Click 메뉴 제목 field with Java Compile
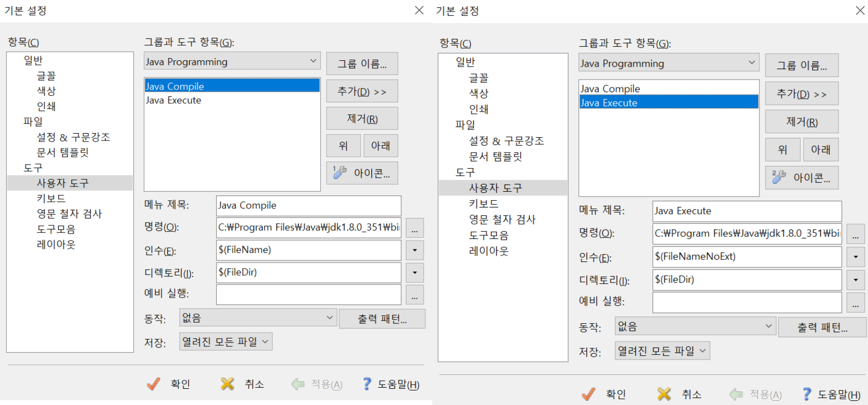Screen dimensions: 868x405 point(308,205)
